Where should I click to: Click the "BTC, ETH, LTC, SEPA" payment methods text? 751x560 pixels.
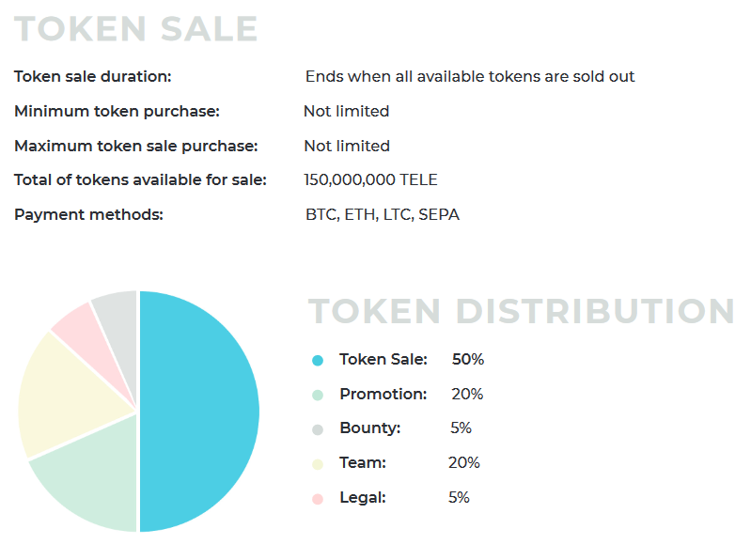click(x=383, y=214)
